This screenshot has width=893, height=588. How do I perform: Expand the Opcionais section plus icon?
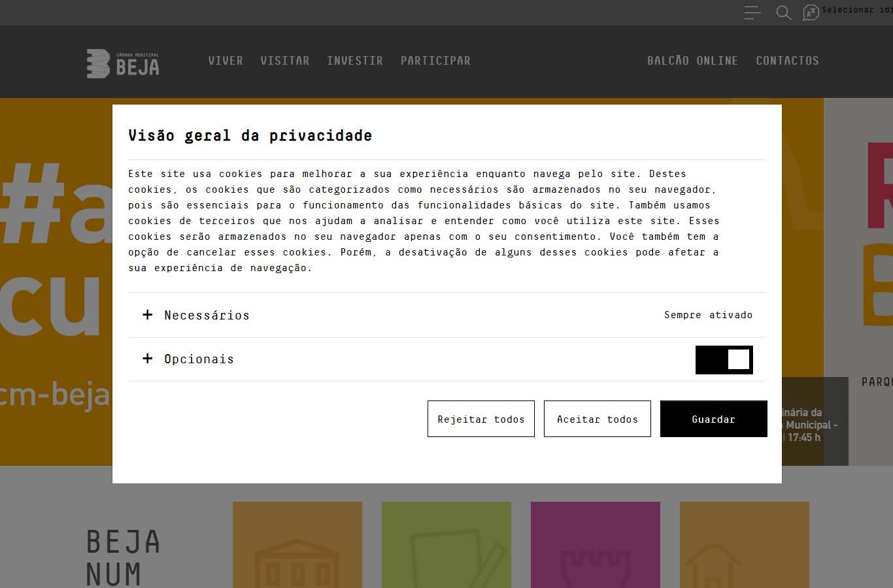(148, 359)
